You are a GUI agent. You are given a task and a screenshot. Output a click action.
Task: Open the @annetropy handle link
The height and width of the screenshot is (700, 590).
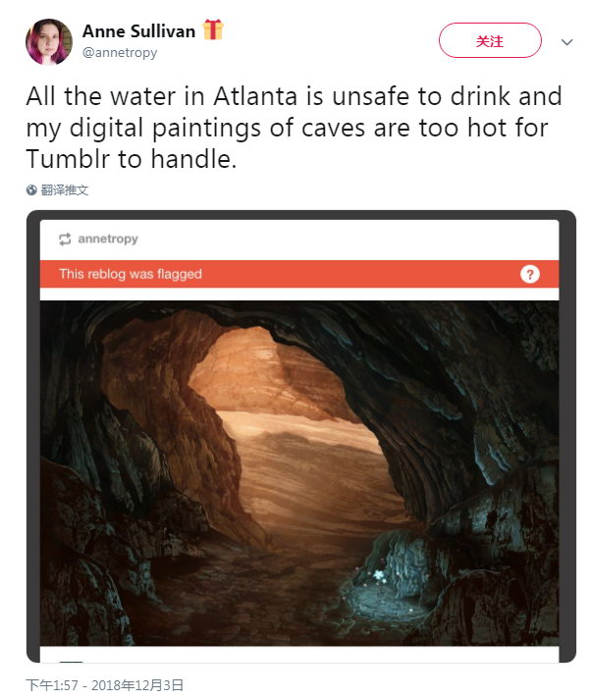120,53
